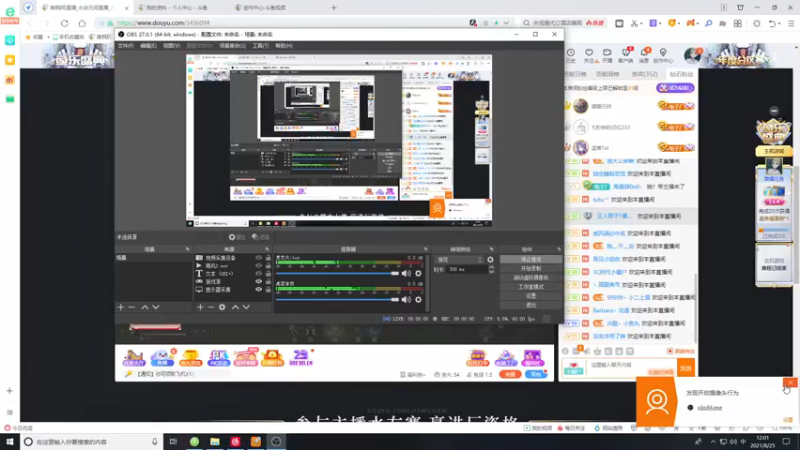Open 桌面音频 audio settings gear

click(418, 299)
